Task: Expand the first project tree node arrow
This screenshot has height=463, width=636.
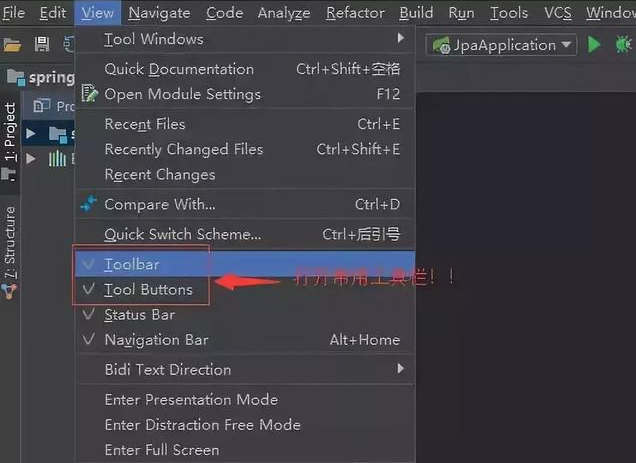Action: (31, 133)
